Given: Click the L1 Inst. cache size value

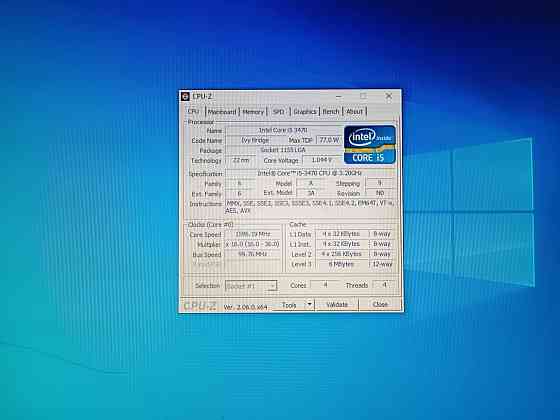Looking at the screenshot, I should point(341,244).
